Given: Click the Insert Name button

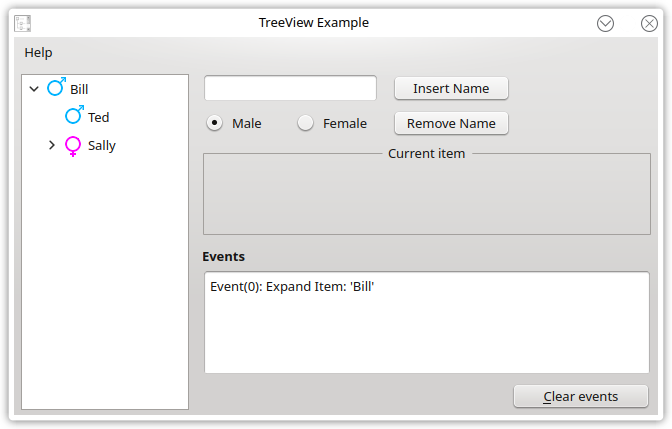Looking at the screenshot, I should (x=451, y=88).
